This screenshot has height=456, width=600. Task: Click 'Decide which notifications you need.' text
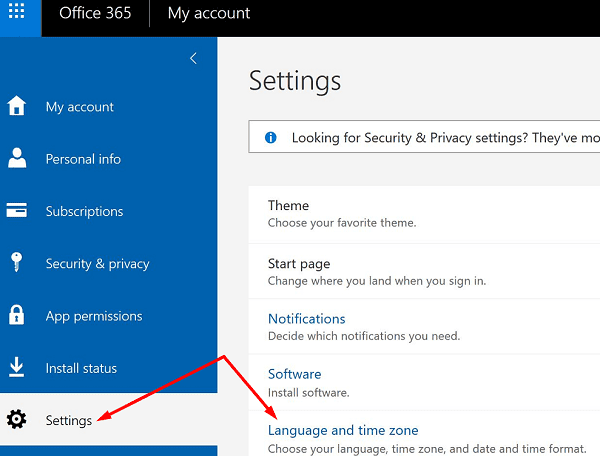click(x=364, y=336)
